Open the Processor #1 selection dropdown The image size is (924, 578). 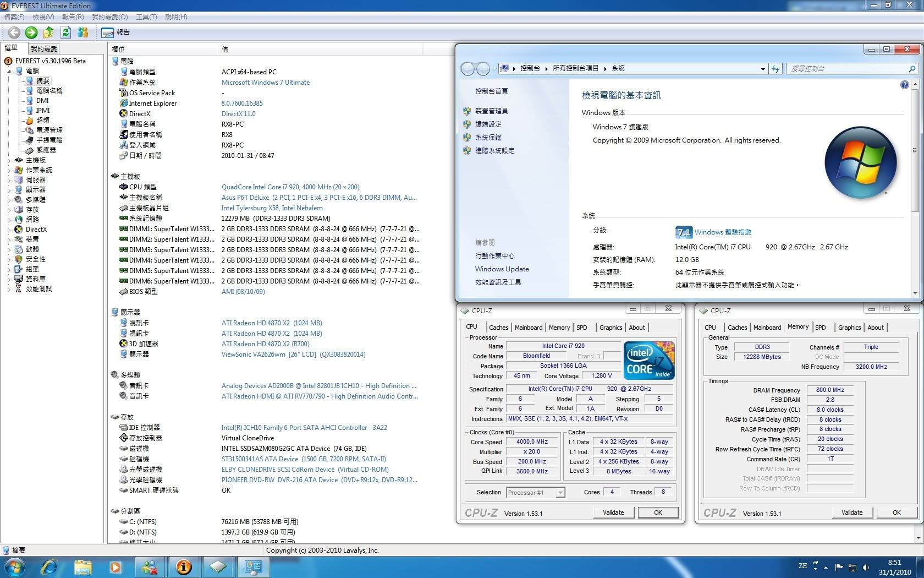click(x=560, y=493)
